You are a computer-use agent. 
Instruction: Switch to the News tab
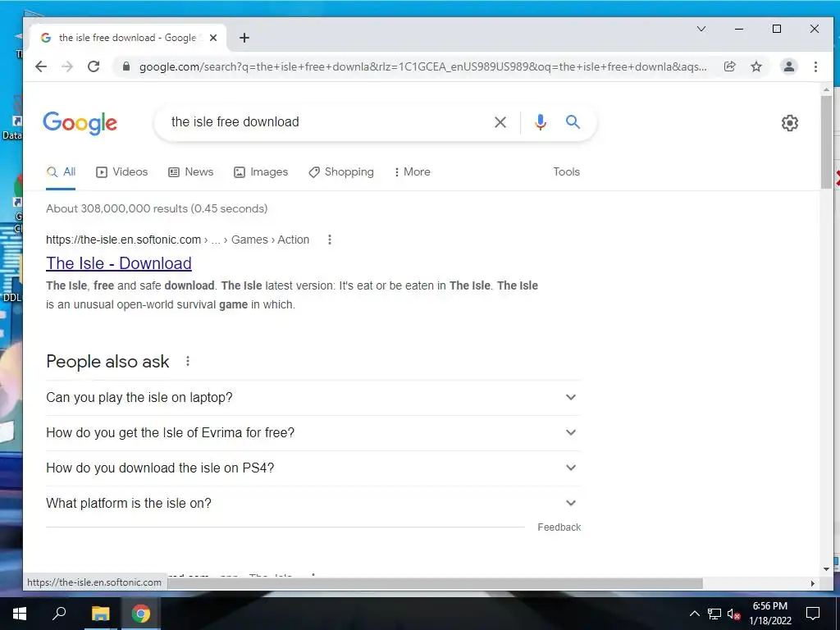190,172
